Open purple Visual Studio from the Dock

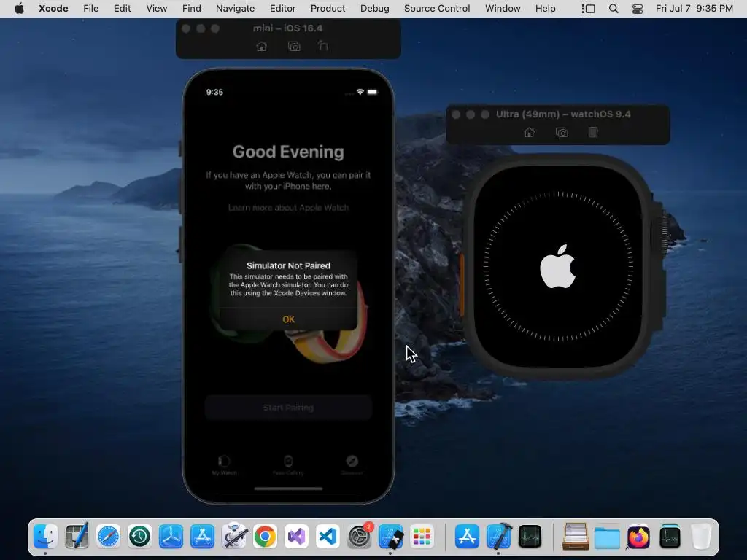pyautogui.click(x=296, y=537)
